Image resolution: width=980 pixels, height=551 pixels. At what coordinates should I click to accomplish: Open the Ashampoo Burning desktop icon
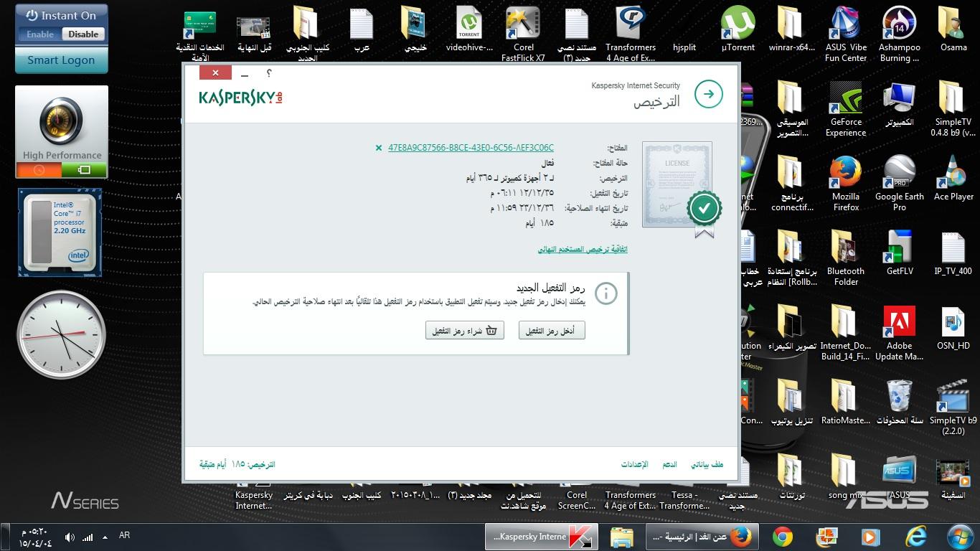pyautogui.click(x=900, y=34)
